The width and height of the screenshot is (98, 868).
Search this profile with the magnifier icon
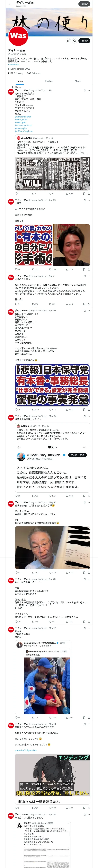pos(75,41)
